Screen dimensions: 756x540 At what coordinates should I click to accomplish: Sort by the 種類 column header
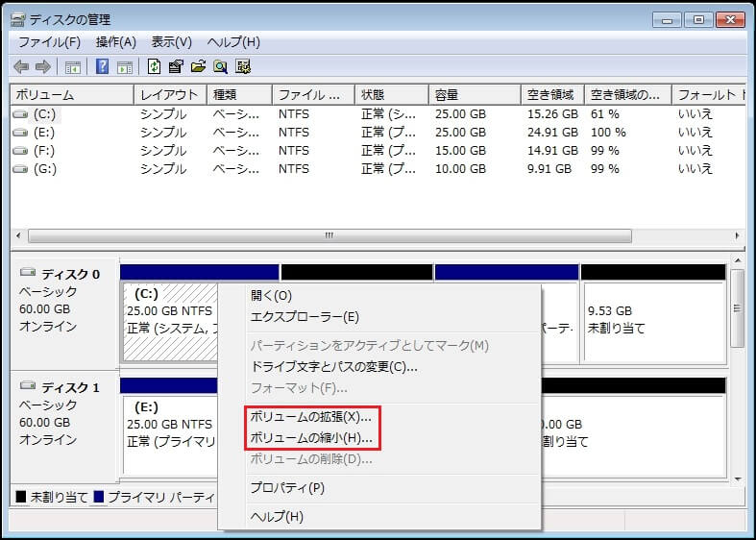pos(239,95)
